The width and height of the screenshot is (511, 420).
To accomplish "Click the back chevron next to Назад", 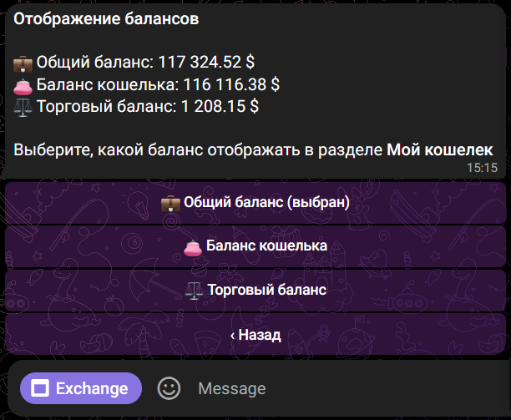I will coord(232,336).
